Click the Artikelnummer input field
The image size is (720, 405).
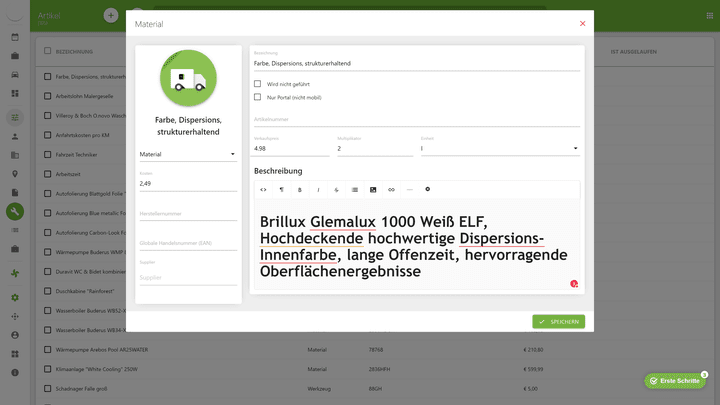[x=416, y=119]
